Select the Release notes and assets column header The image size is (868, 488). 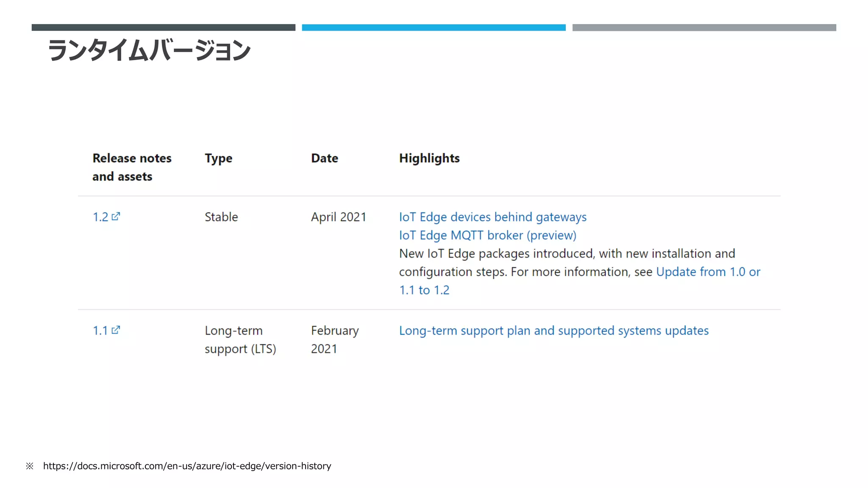click(132, 167)
